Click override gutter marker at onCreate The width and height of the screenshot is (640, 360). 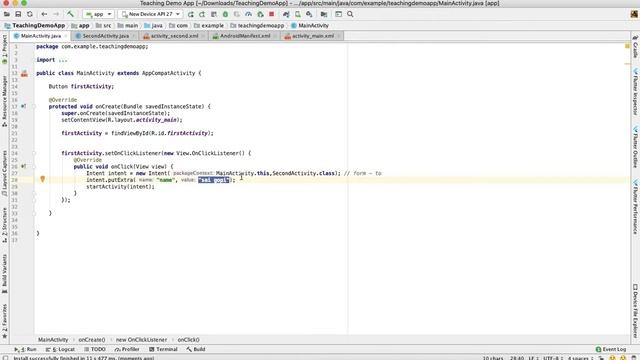click(24, 107)
